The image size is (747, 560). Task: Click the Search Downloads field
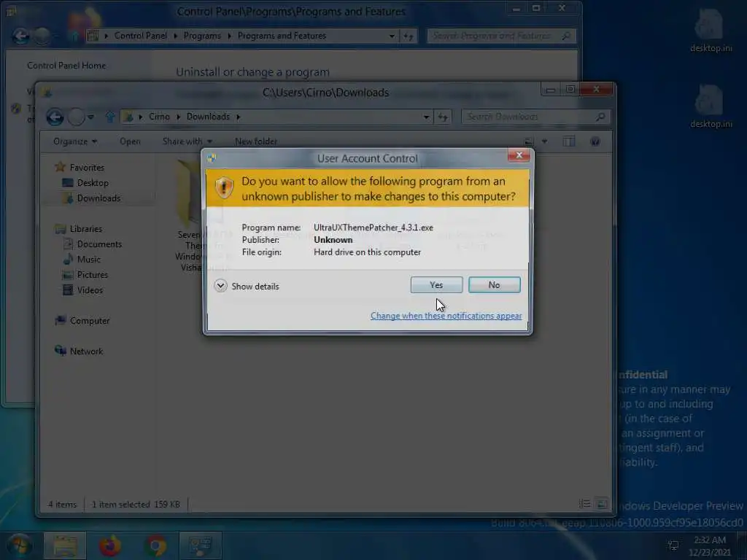pos(535,117)
